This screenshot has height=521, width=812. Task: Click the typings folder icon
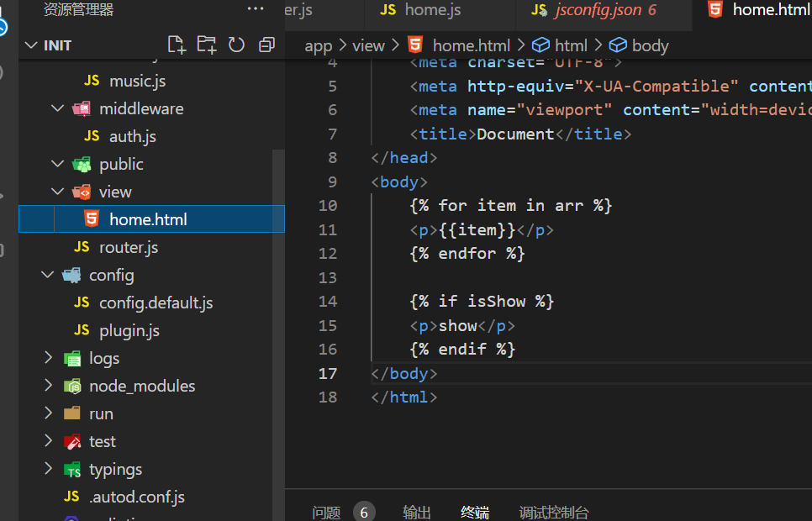point(72,469)
